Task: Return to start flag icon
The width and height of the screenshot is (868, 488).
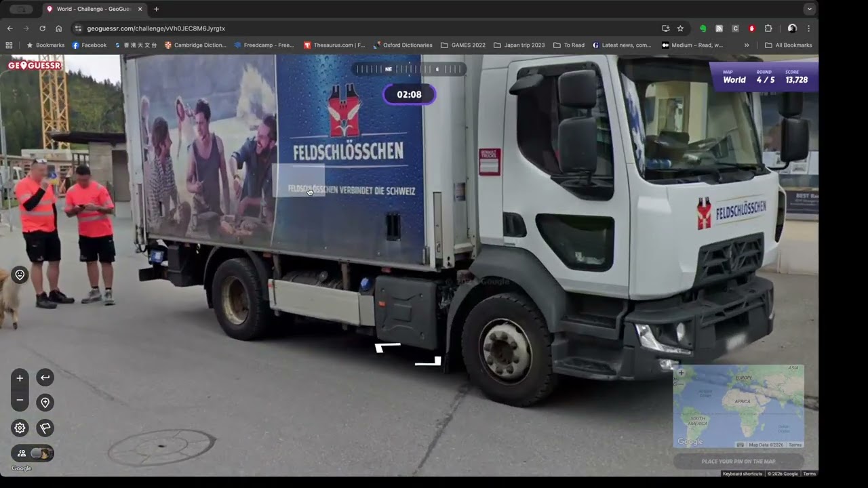Action: [45, 428]
